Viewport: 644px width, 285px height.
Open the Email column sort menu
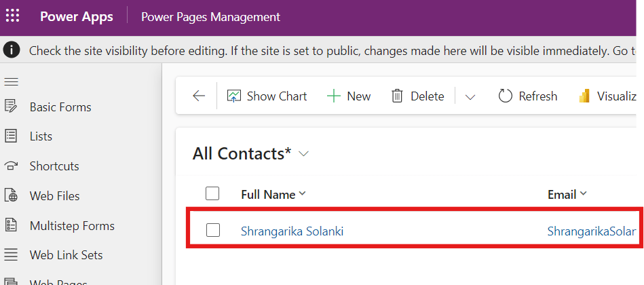[x=583, y=194]
